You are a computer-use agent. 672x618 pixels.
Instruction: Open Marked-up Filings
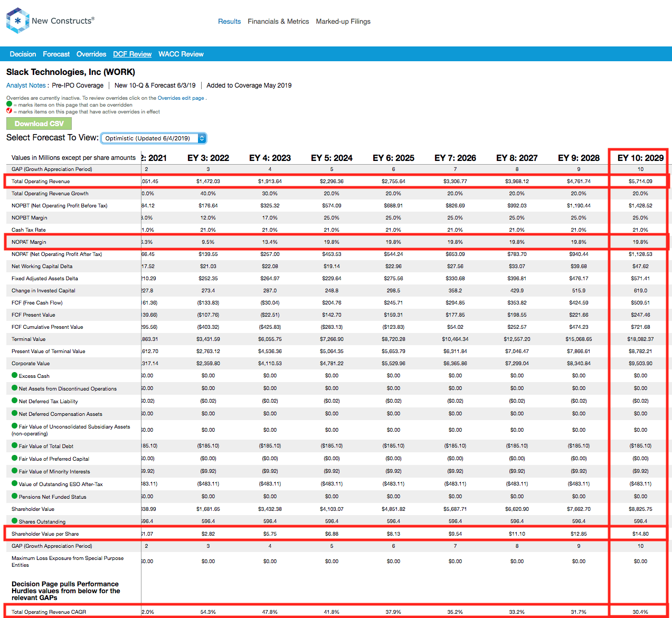(343, 22)
